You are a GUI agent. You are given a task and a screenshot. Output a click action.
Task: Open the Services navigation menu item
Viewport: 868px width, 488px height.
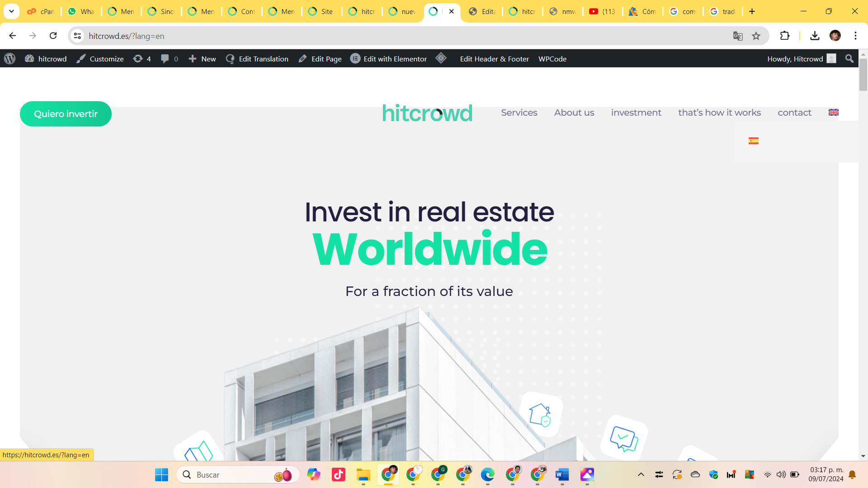click(519, 113)
